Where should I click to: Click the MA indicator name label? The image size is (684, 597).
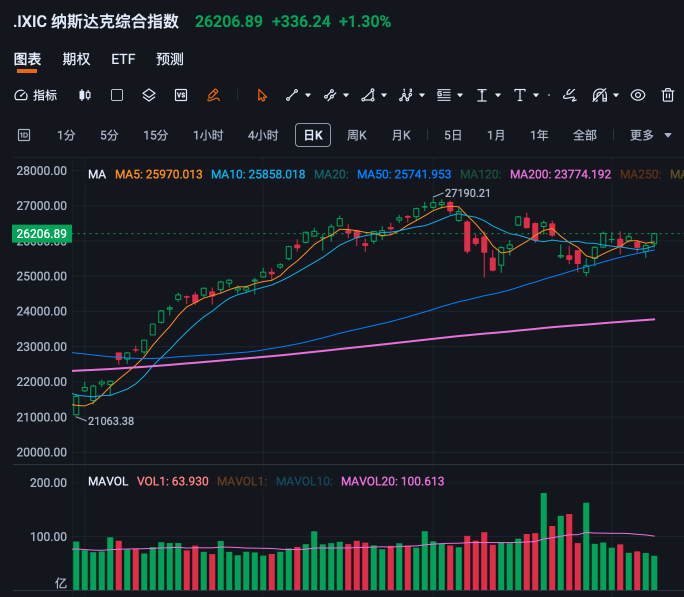97,174
